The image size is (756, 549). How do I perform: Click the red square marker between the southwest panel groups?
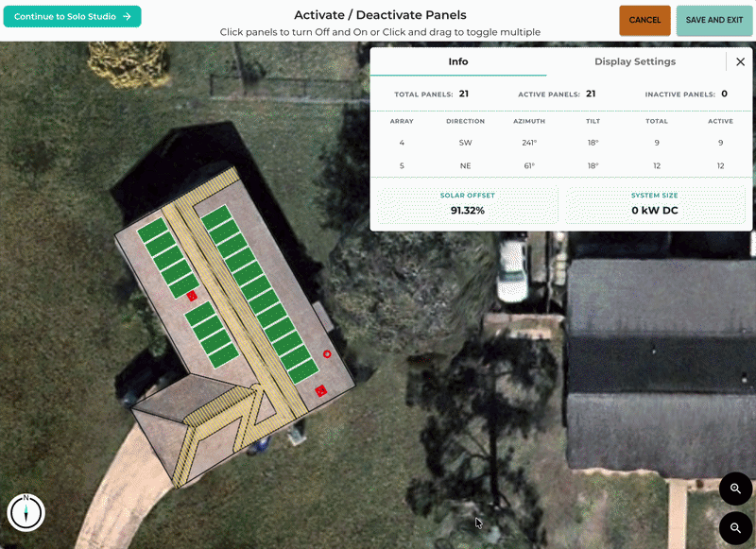point(192,296)
